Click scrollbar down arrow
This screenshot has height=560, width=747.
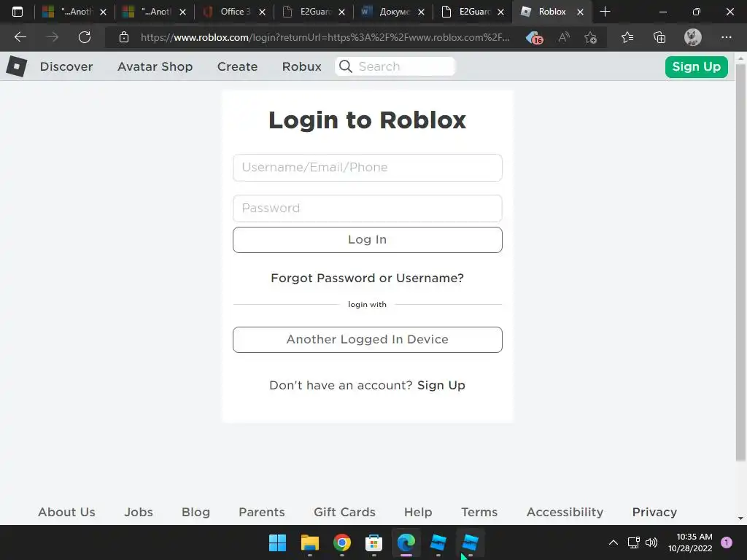740,518
